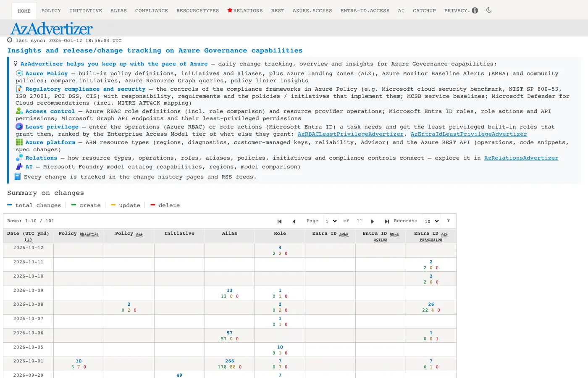The width and height of the screenshot is (588, 378).
Task: Open the ALIAS menu
Action: click(118, 10)
